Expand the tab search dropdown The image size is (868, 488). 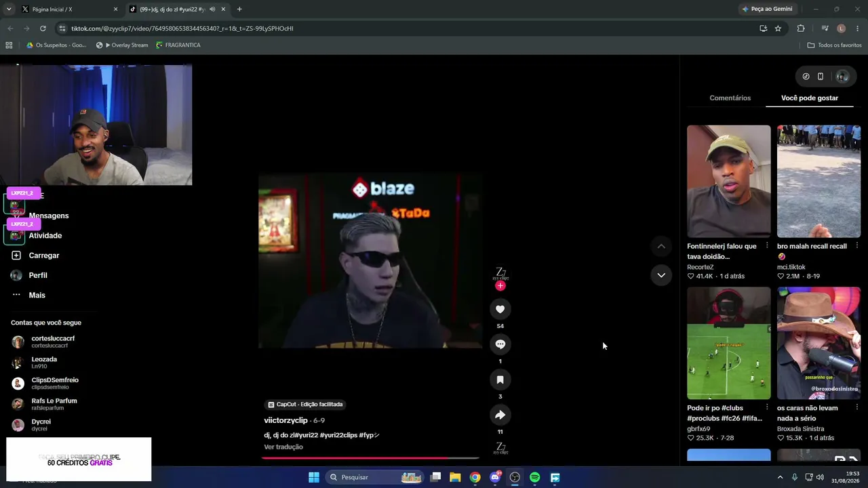pyautogui.click(x=9, y=9)
